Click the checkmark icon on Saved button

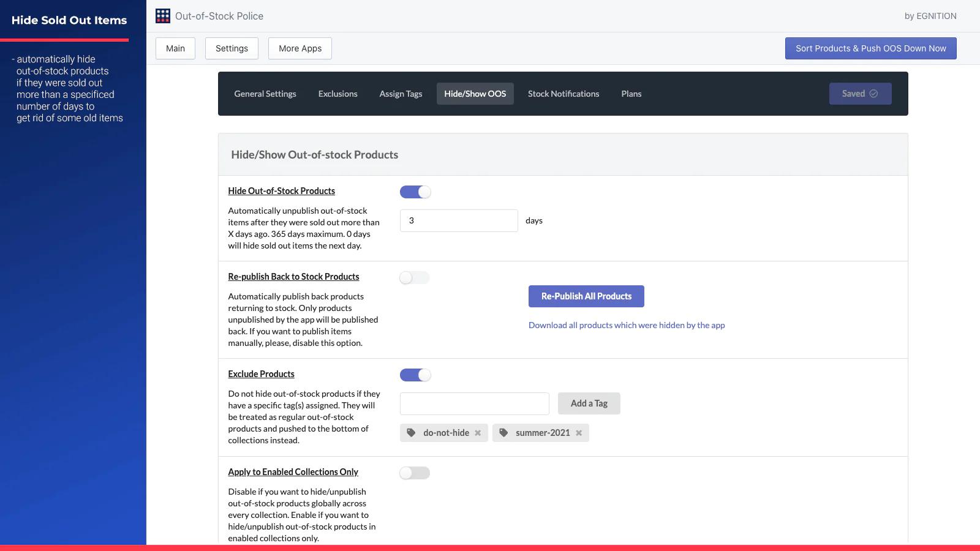tap(874, 94)
